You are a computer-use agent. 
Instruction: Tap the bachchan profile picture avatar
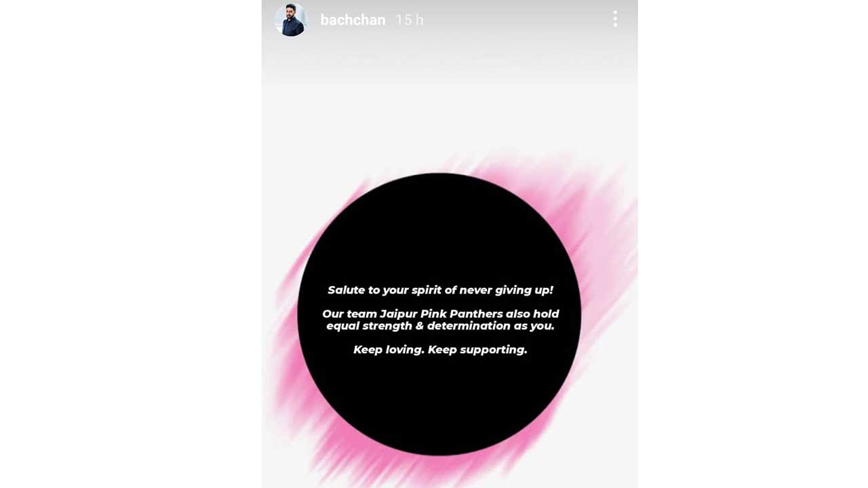[291, 20]
